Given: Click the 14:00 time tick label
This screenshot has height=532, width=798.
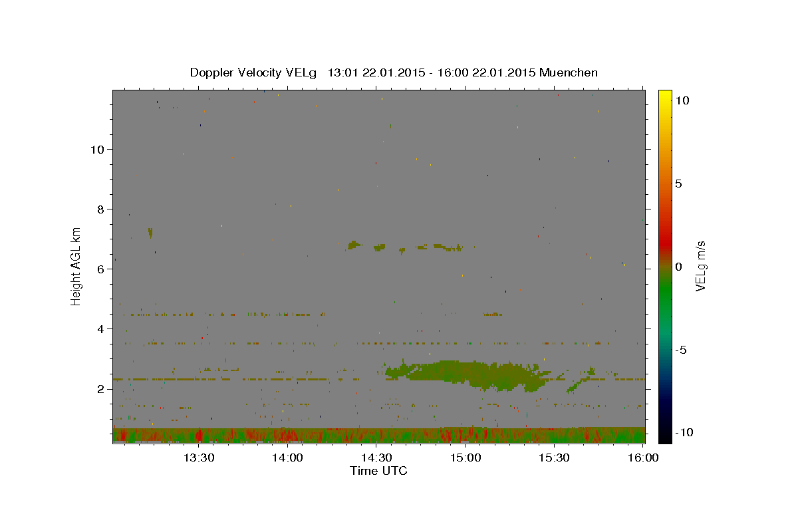Looking at the screenshot, I should coord(287,458).
